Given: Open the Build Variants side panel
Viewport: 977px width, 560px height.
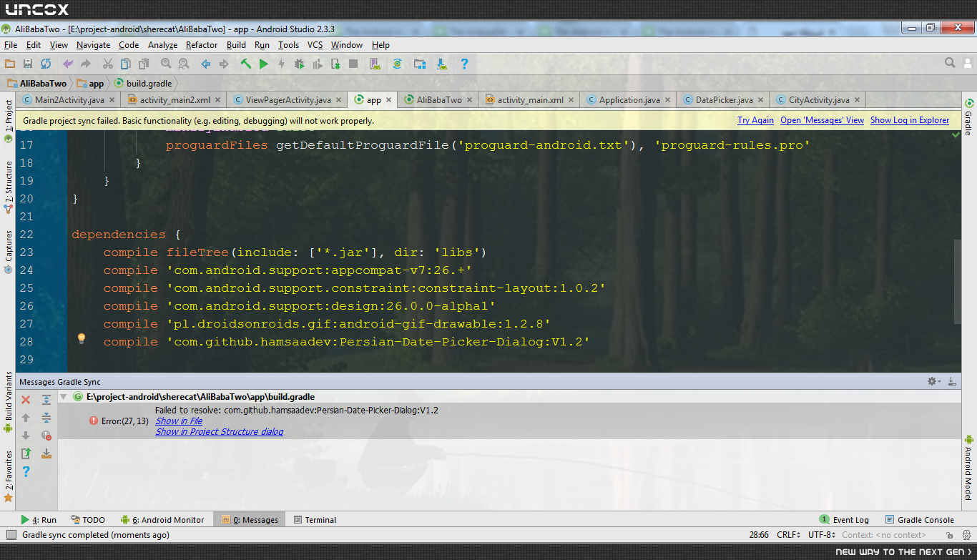Looking at the screenshot, I should (x=9, y=402).
